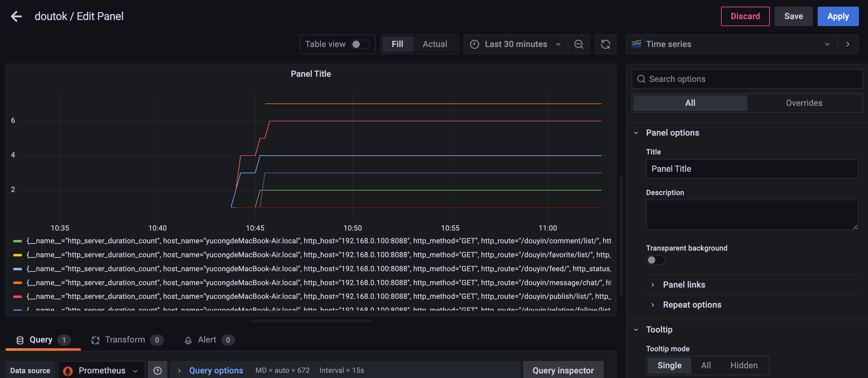This screenshot has width=868, height=378.
Task: Click the Search options field
Action: tap(747, 79)
